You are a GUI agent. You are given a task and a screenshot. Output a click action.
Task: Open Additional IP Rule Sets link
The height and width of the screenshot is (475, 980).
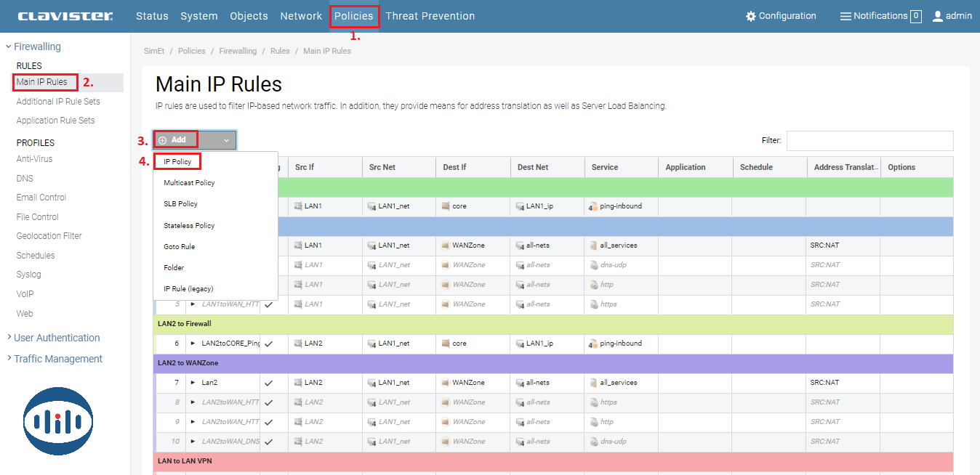[58, 102]
